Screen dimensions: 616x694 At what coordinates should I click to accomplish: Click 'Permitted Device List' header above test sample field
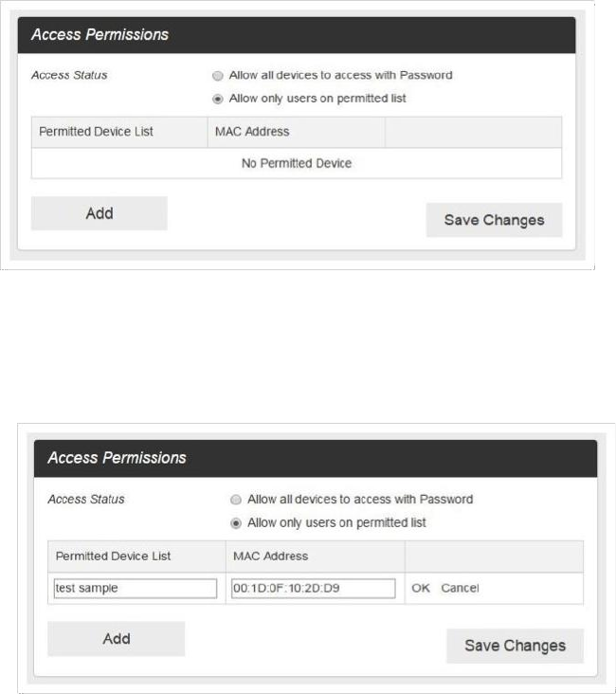point(113,557)
